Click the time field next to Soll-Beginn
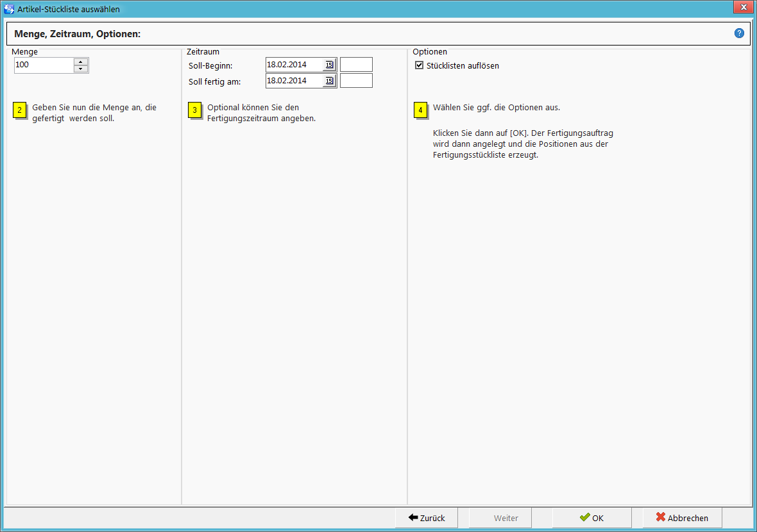The image size is (757, 532). click(356, 65)
